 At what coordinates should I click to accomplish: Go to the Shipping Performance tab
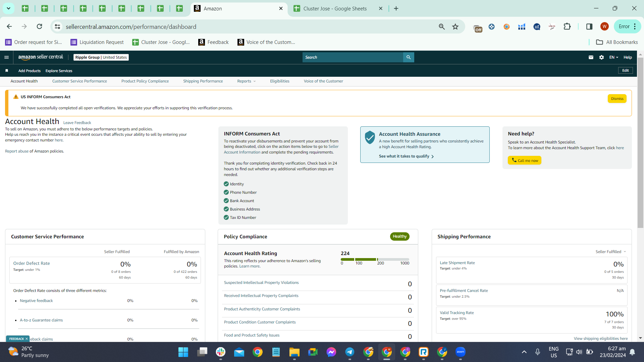(x=203, y=81)
